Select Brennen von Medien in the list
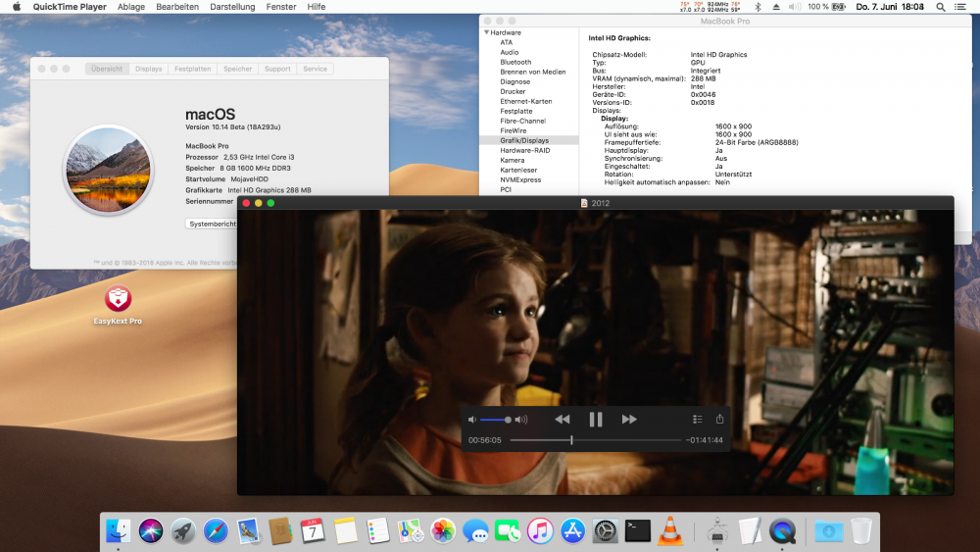This screenshot has width=980, height=552. [x=532, y=72]
